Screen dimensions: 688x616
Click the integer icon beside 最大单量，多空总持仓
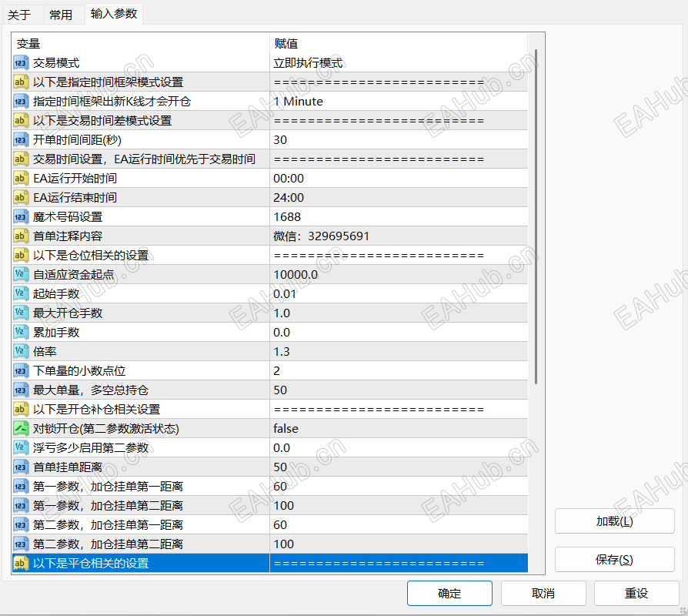point(20,390)
